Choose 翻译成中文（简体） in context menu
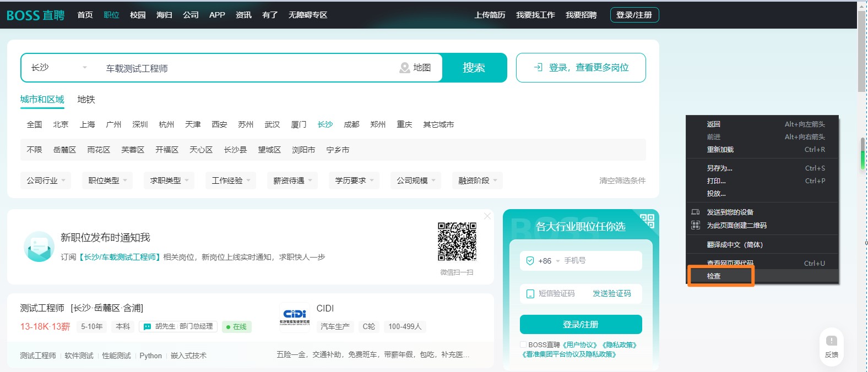 tap(762, 245)
